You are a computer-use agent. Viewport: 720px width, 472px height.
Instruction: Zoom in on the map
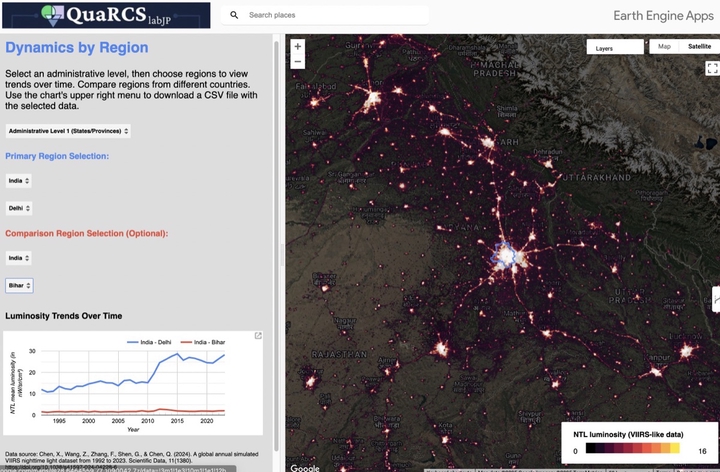[x=297, y=47]
